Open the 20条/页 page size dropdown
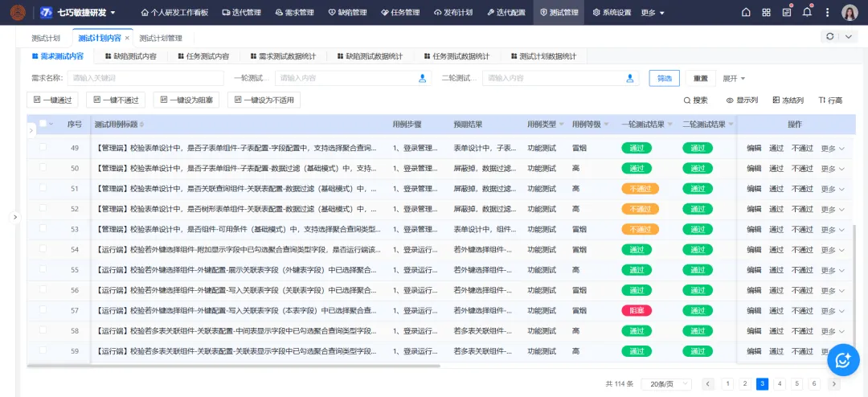This screenshot has height=397, width=868. (666, 384)
